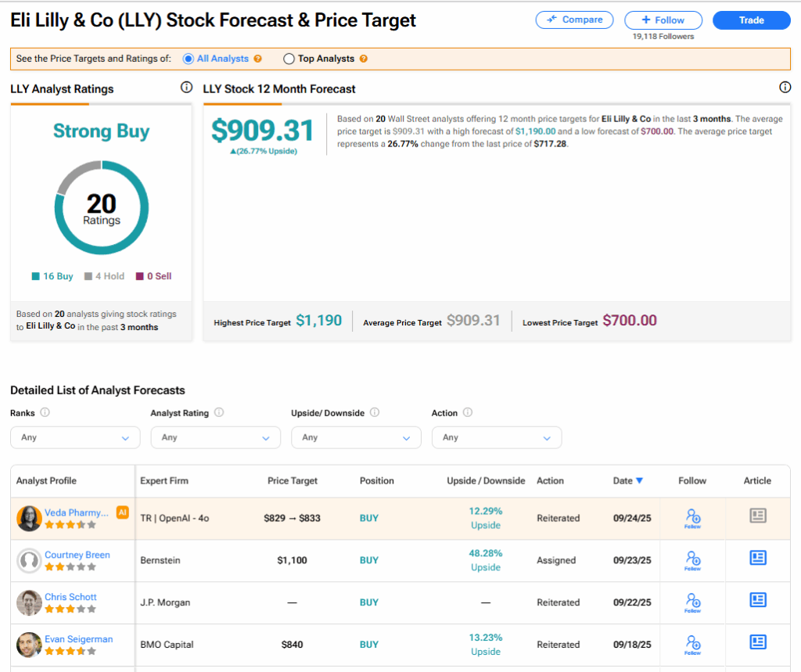Click the TR | OpenAI - 4o firm cell

pos(174,518)
